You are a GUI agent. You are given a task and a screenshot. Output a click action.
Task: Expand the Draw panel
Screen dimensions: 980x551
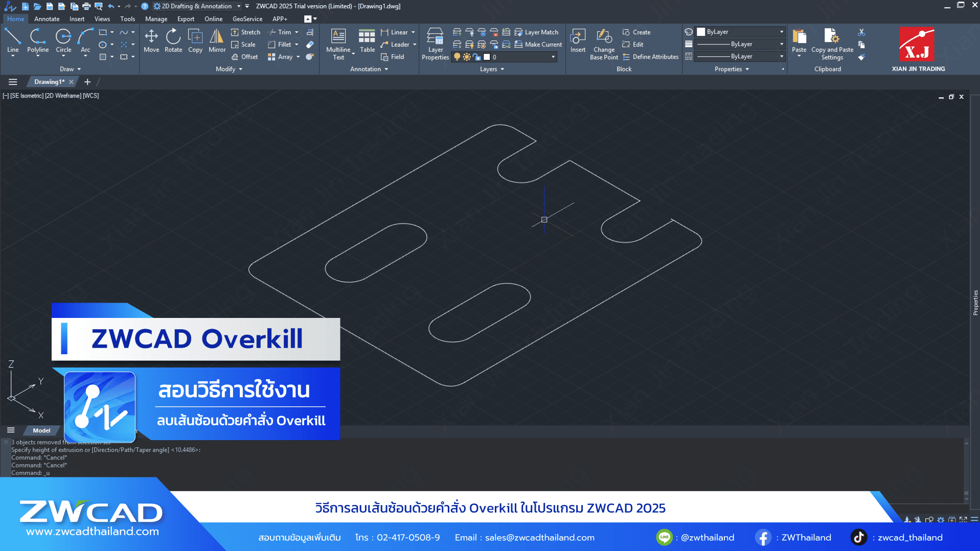click(71, 69)
